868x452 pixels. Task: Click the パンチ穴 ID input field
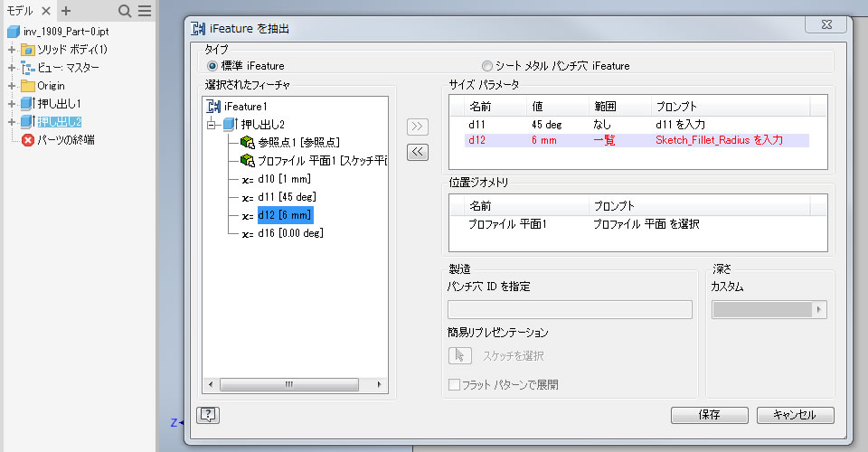click(x=570, y=310)
